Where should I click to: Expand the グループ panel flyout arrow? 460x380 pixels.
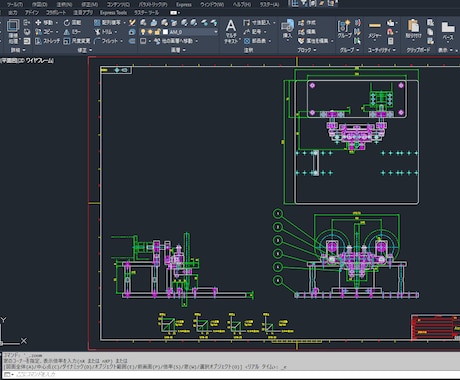tap(358, 50)
